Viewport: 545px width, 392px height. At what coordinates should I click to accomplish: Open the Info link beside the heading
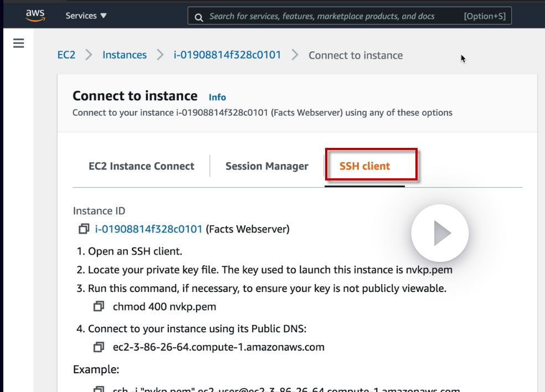click(x=217, y=97)
